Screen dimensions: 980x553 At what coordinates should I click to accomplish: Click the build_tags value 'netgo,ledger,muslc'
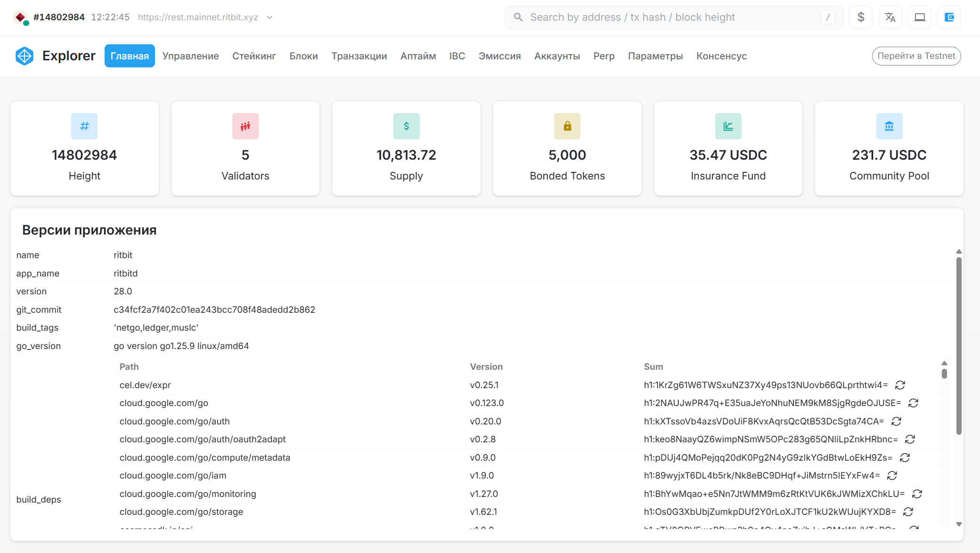coord(156,328)
